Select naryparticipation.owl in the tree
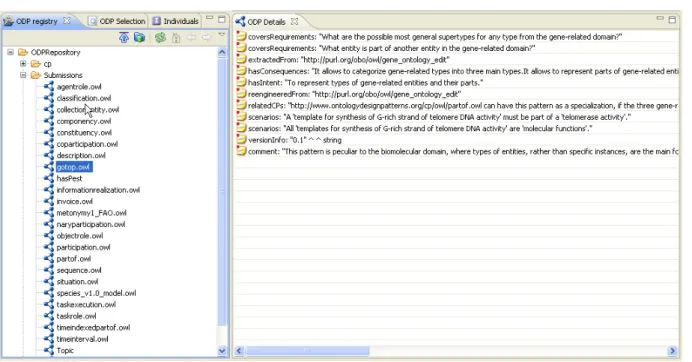Image resolution: width=692 pixels, height=362 pixels. [90, 224]
